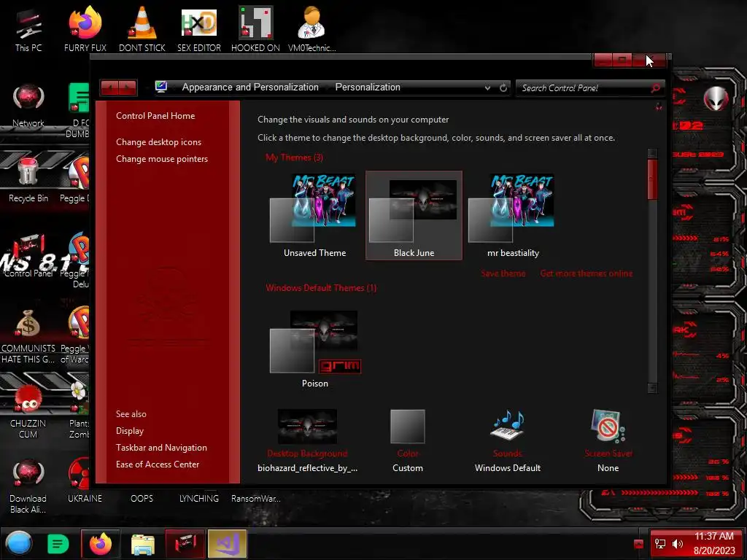747x560 pixels.
Task: Click the red tray notification icon
Action: 638,544
